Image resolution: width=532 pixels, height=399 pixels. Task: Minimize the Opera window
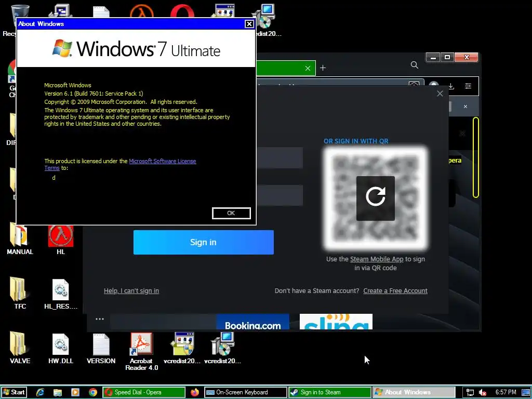click(433, 57)
